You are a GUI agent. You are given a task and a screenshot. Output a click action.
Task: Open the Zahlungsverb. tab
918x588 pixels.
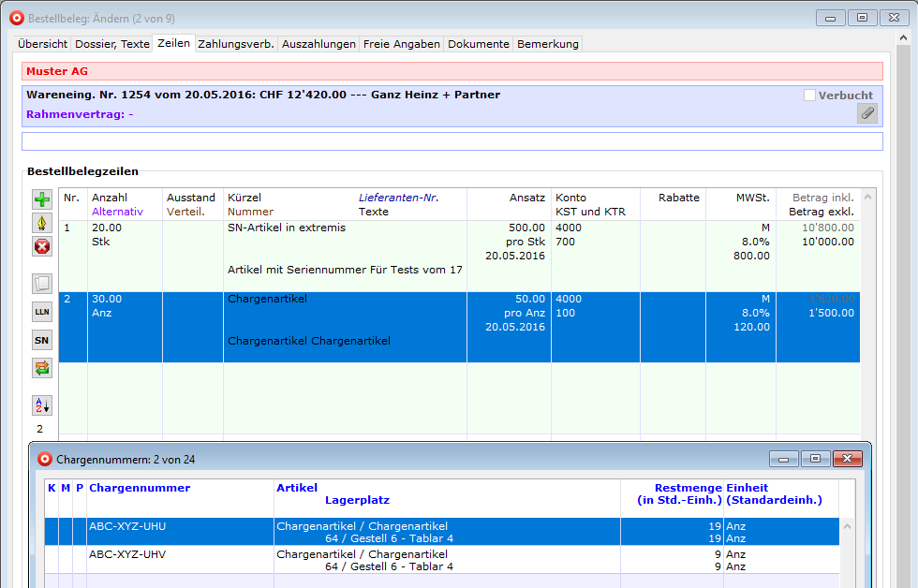tap(236, 44)
